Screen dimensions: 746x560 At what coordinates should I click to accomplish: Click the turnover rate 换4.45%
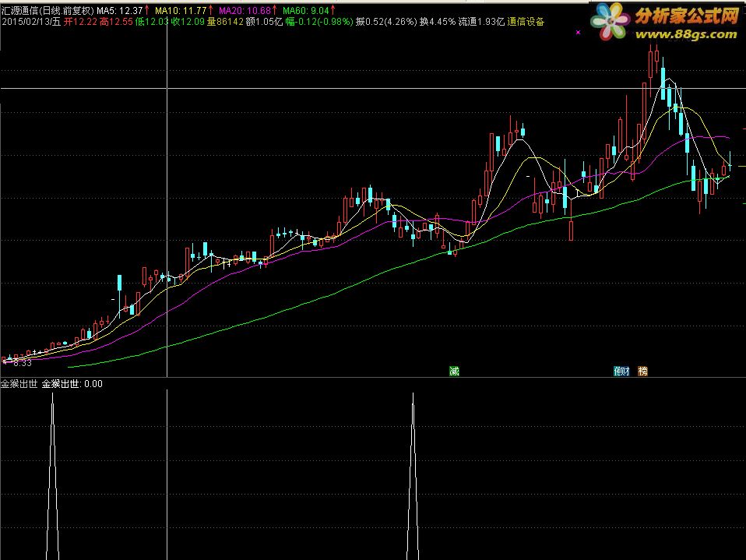tap(437, 22)
